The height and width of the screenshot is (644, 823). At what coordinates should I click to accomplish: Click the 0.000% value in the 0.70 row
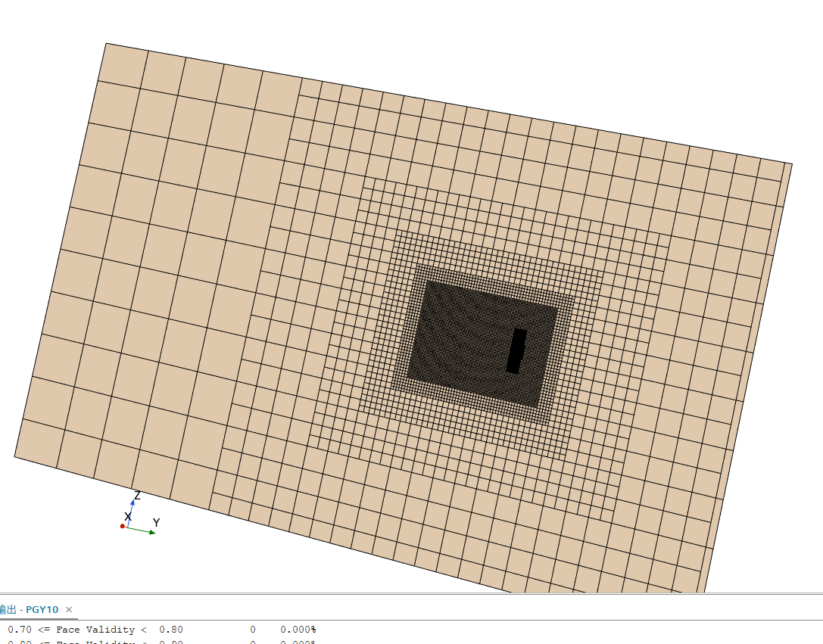click(298, 630)
